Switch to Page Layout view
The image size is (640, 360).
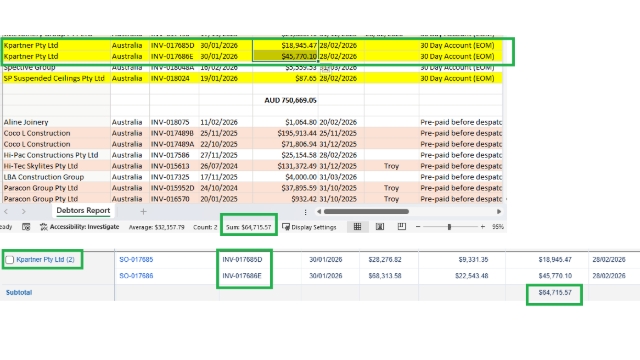380,227
